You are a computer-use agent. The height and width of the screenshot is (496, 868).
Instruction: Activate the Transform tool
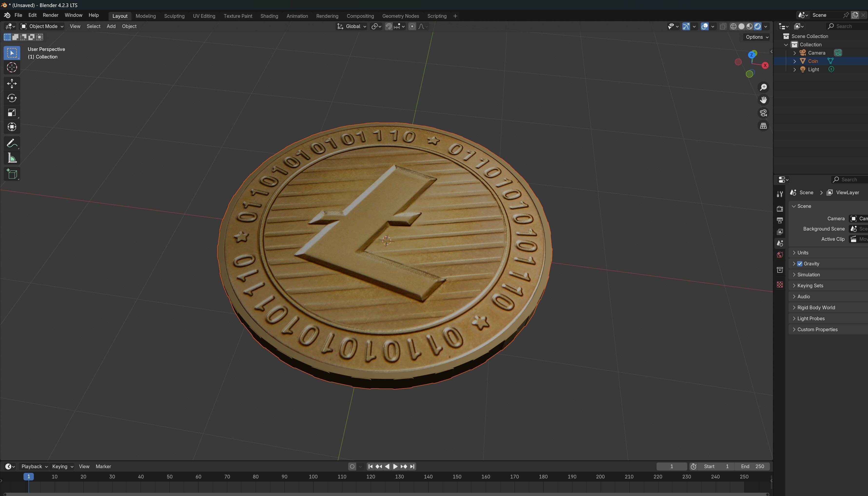12,127
